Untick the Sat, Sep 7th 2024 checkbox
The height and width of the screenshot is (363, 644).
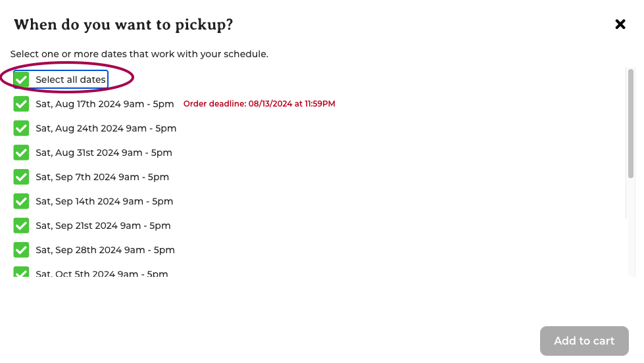(21, 177)
